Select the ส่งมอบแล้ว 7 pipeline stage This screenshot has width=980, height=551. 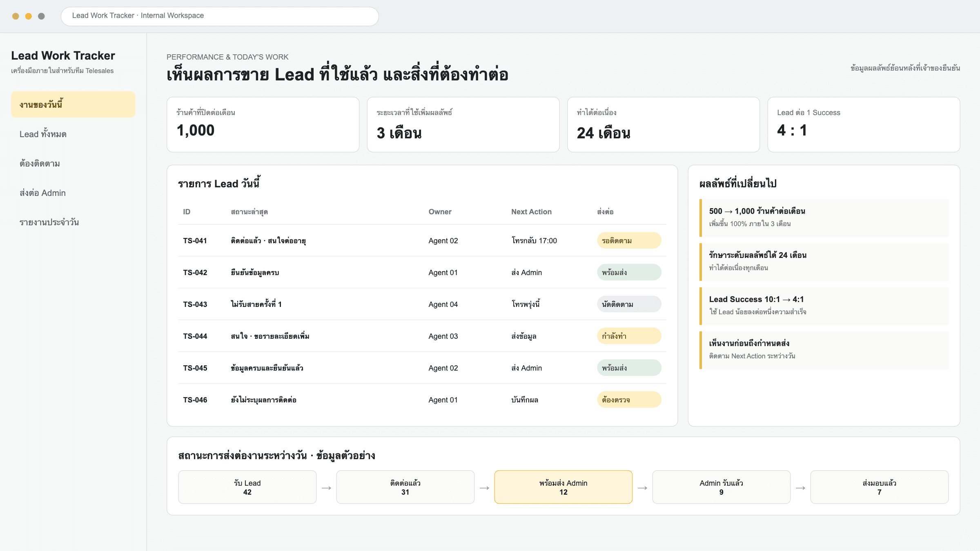coord(880,487)
